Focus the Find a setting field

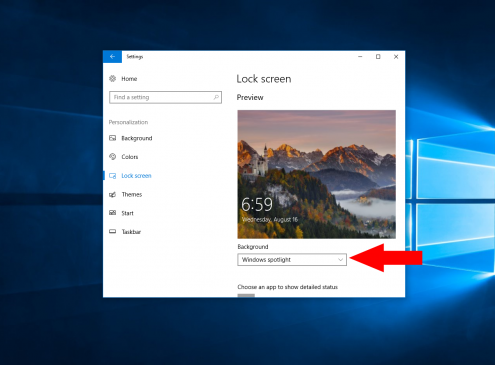pos(165,97)
